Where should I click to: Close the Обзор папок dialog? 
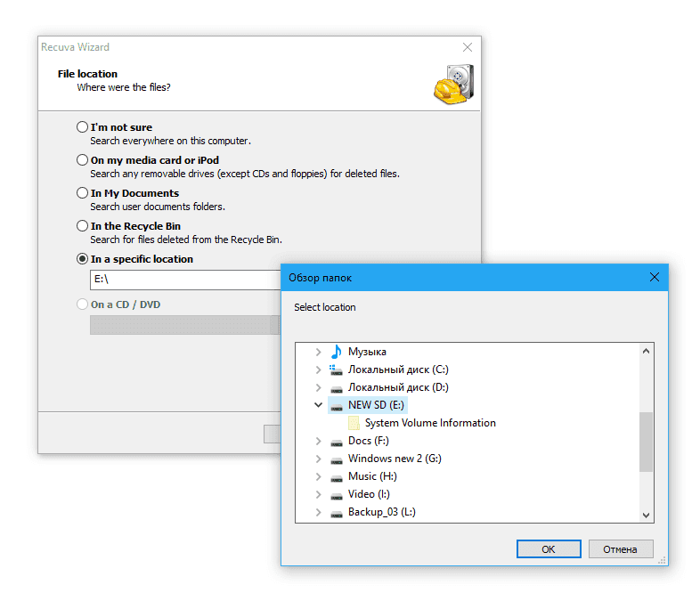pyautogui.click(x=655, y=277)
